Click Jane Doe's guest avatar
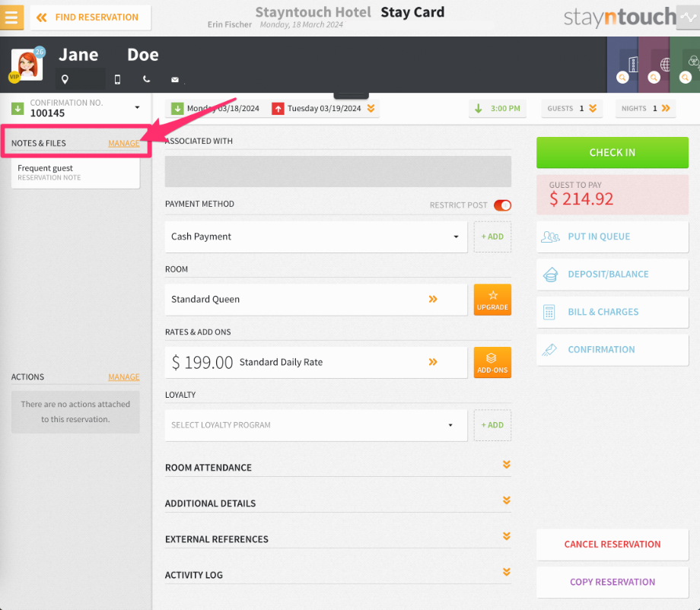Viewport: 700px width, 610px height. (x=27, y=65)
